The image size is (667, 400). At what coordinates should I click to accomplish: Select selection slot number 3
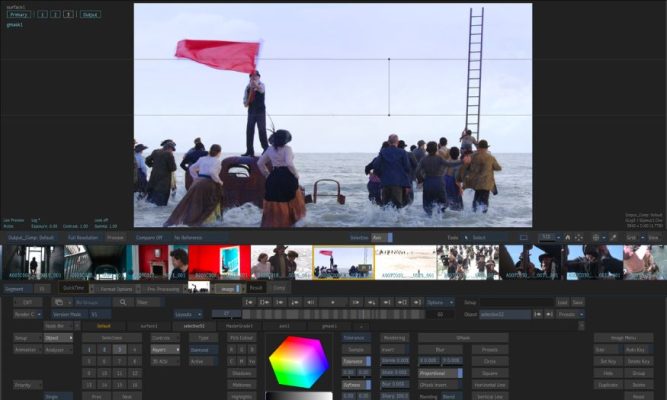pyautogui.click(x=120, y=349)
